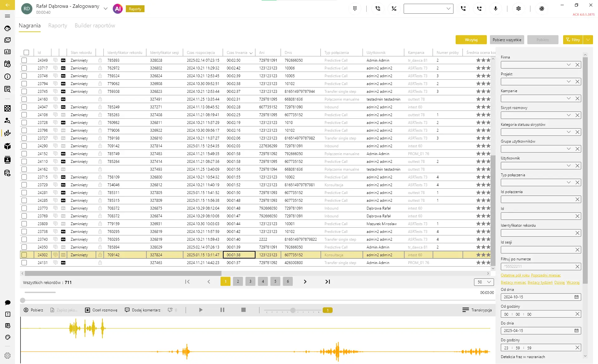Click the dial pad icon in top bar

[x=355, y=8]
